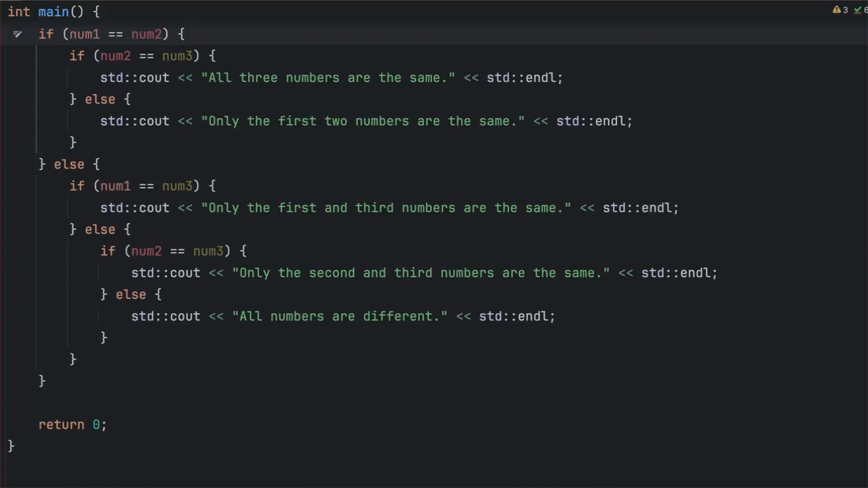This screenshot has height=488, width=868.
Task: Click the final closing brace of main
Action: click(9, 445)
